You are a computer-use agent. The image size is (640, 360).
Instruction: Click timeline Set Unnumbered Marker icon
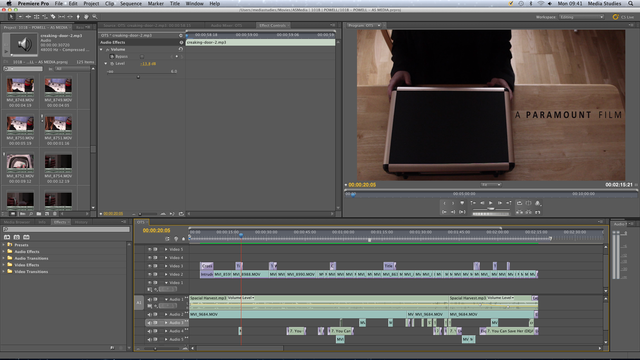183,239
